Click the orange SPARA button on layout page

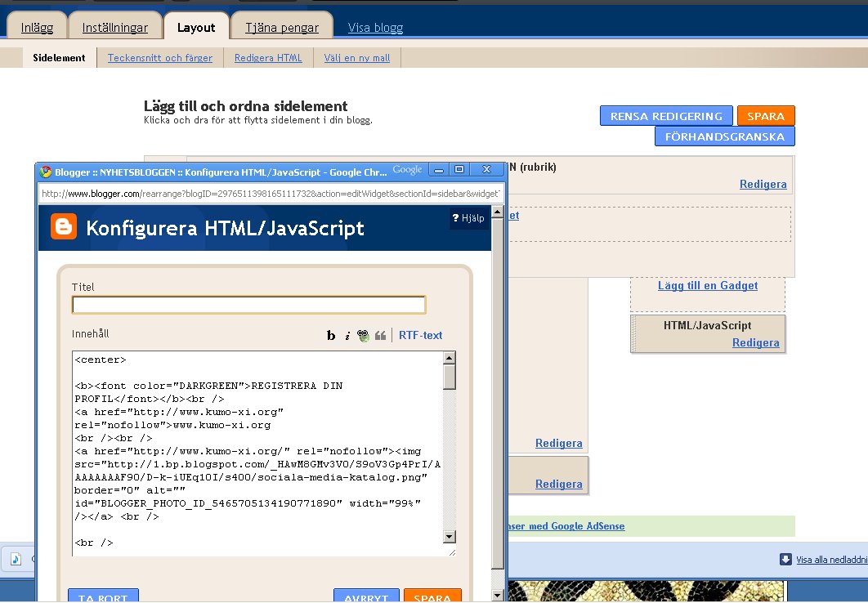766,116
